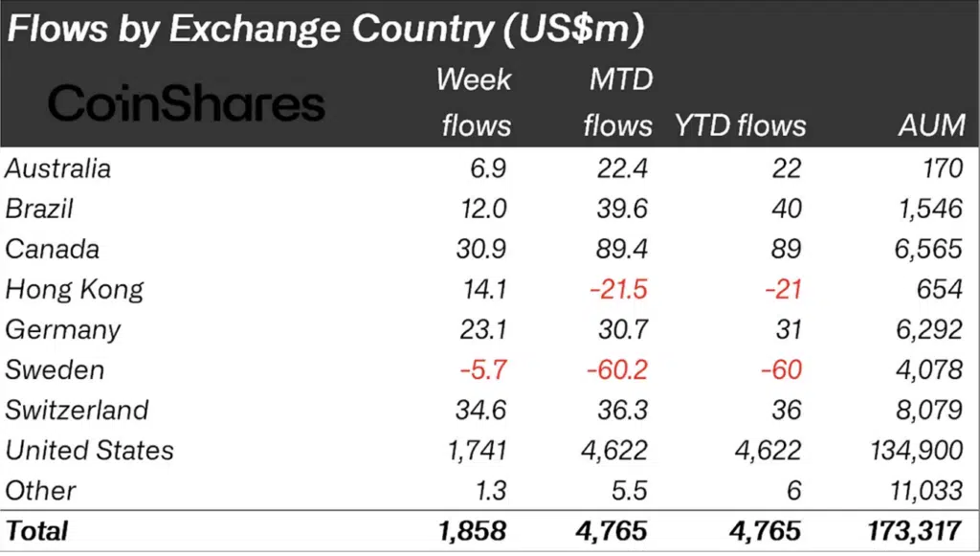Select the United States row label
The image size is (980, 556).
(89, 450)
